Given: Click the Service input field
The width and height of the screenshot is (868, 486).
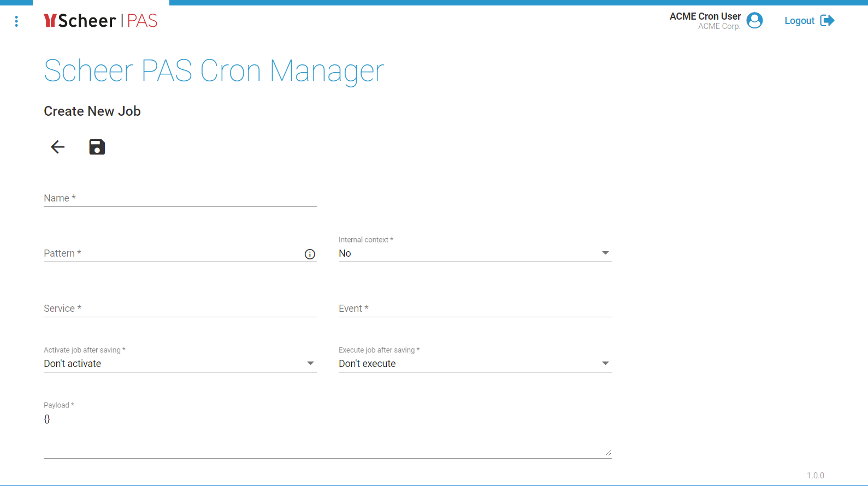Looking at the screenshot, I should pyautogui.click(x=180, y=309).
